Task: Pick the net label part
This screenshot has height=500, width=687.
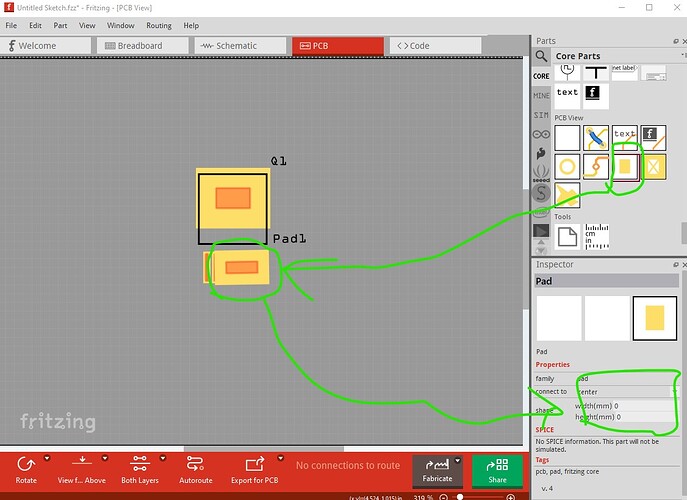Action: [x=625, y=73]
